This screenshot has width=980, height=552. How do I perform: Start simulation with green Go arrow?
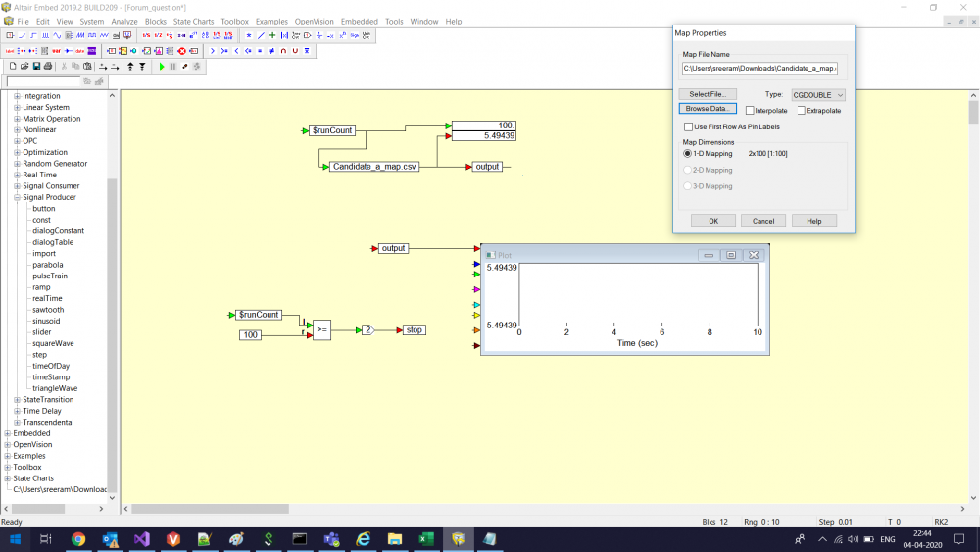point(162,66)
